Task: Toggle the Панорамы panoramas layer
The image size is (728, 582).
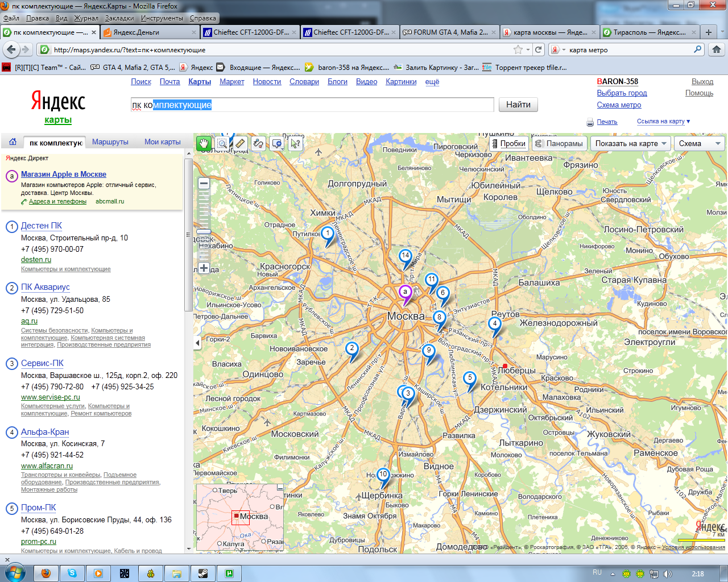Action: pyautogui.click(x=559, y=143)
